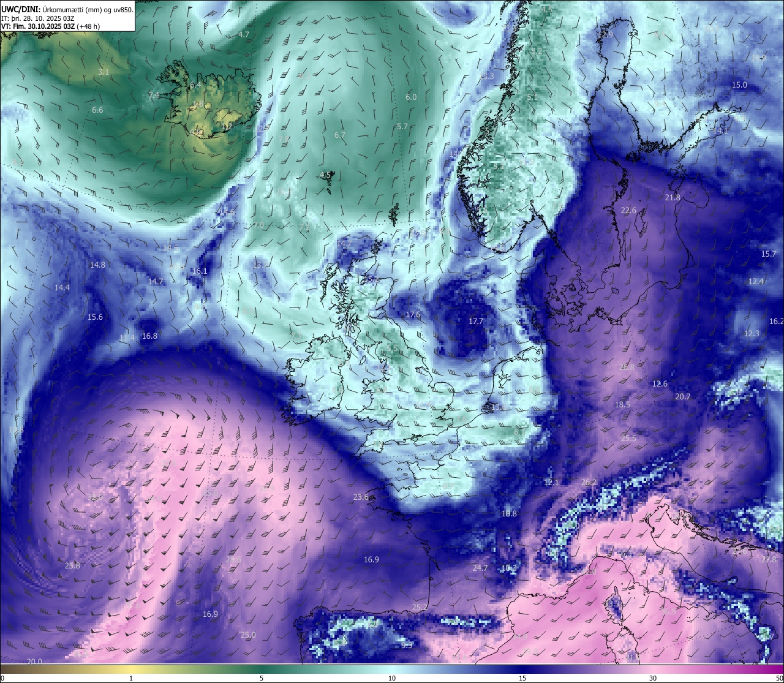Click the 14.8 value label
Viewport: 784px width, 683px height.
coord(97,265)
